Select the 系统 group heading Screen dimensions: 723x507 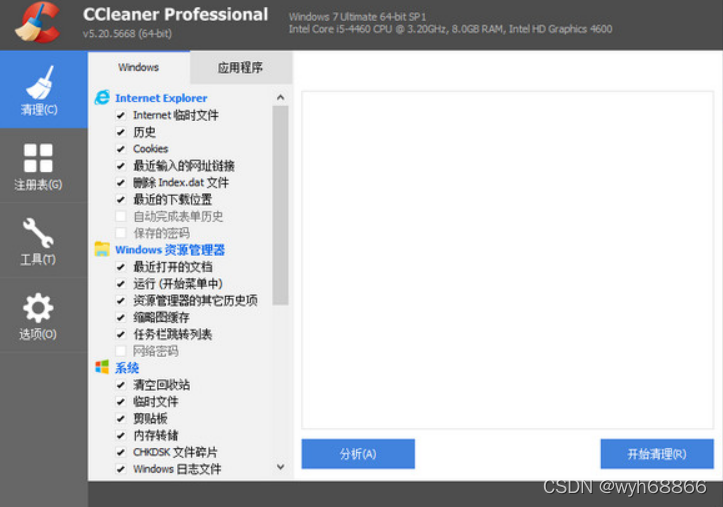pos(127,368)
